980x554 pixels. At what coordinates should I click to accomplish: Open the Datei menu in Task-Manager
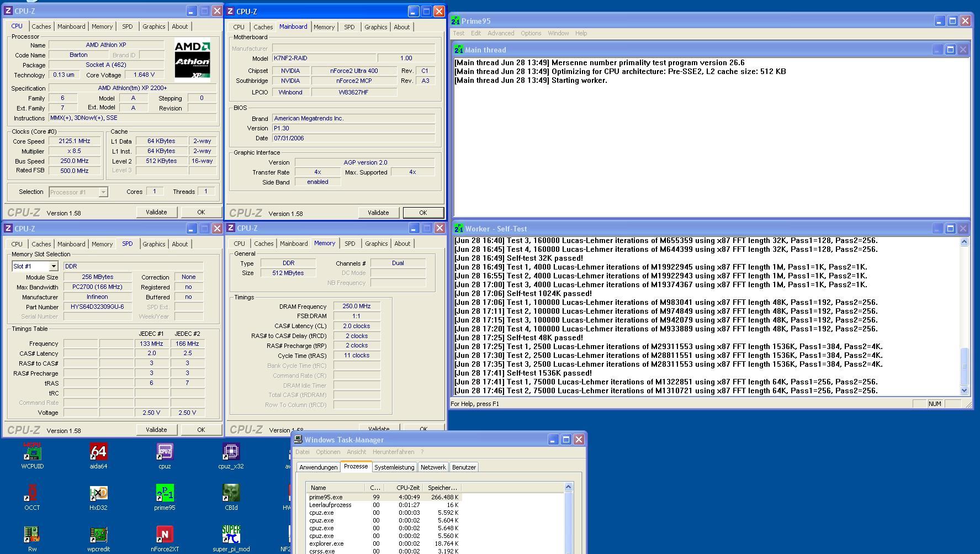(x=302, y=452)
